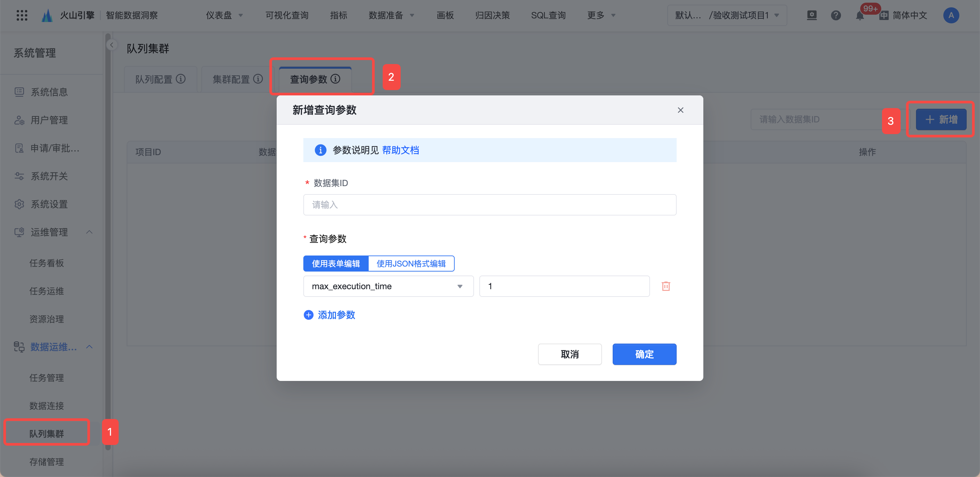Open the project selector 验收测试项目1
Image resolution: width=980 pixels, height=477 pixels.
coord(727,15)
